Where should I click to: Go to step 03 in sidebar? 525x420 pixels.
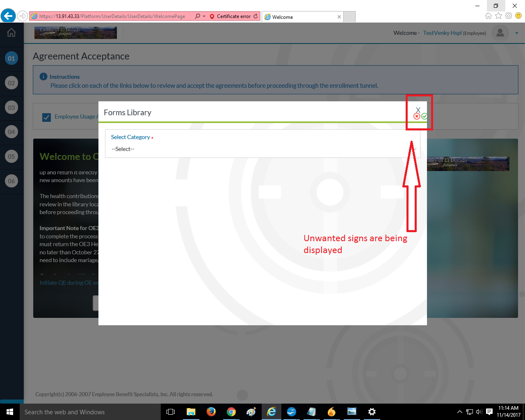tap(11, 108)
